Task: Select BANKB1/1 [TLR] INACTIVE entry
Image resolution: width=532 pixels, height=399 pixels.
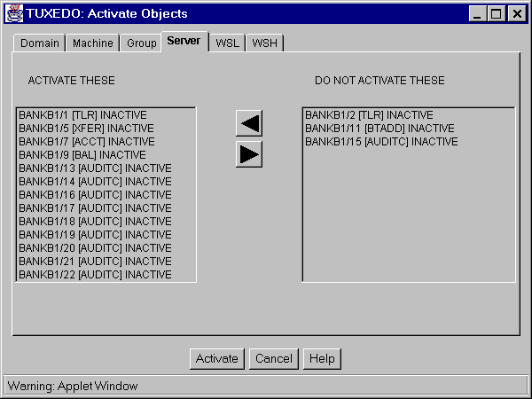Action: pos(106,115)
